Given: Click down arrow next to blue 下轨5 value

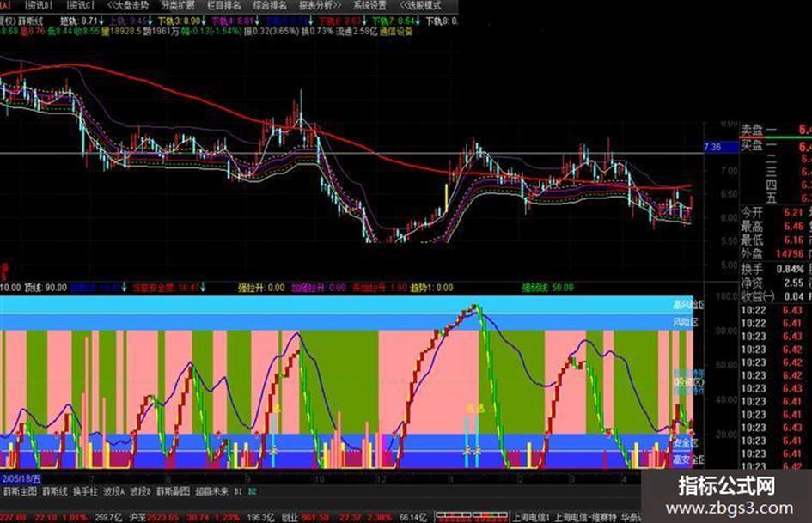Looking at the screenshot, I should [311, 21].
